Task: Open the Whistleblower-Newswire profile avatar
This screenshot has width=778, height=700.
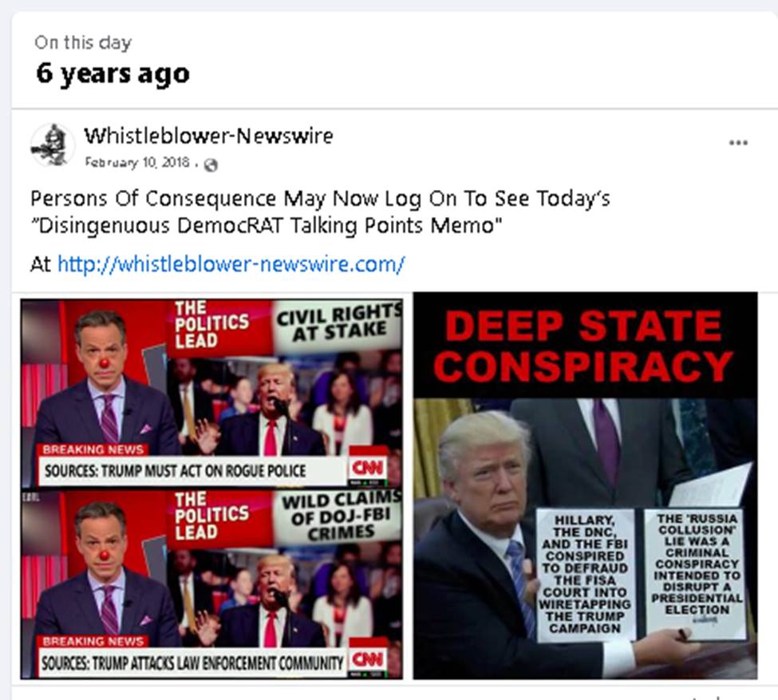Action: [x=53, y=145]
